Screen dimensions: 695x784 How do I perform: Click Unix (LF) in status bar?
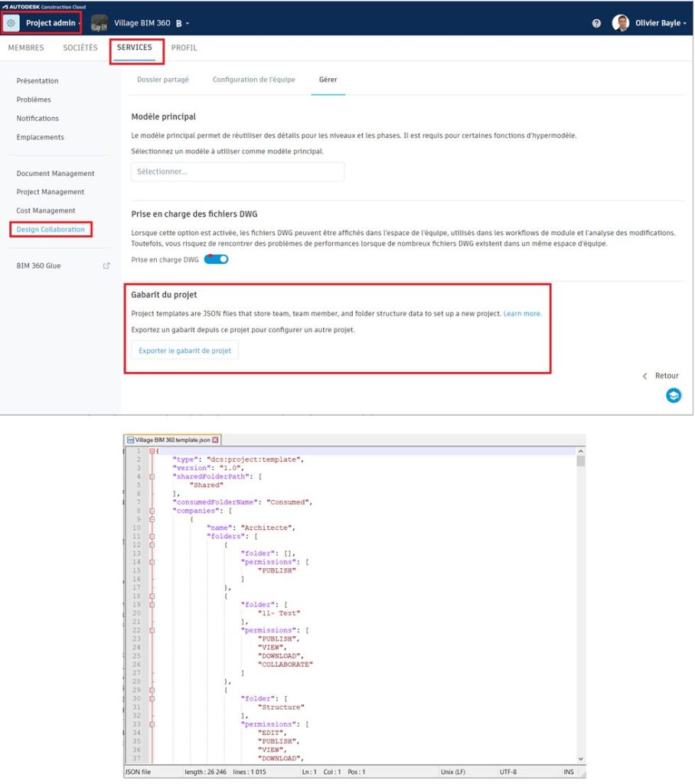452,772
